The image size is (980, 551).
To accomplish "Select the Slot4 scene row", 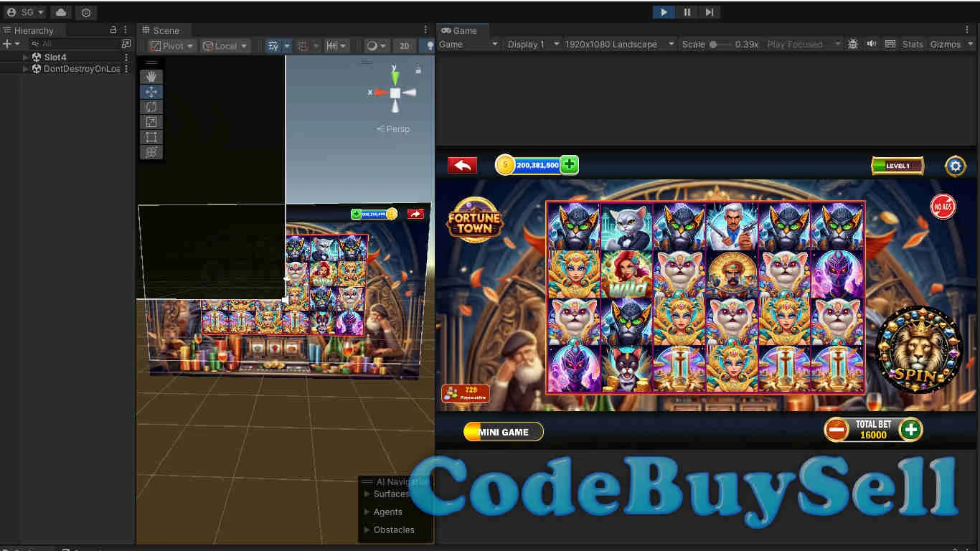I will [67, 57].
